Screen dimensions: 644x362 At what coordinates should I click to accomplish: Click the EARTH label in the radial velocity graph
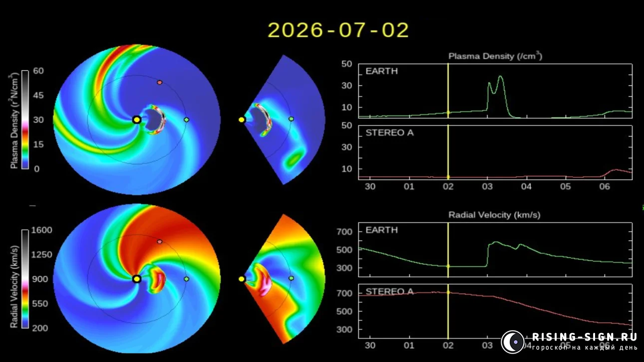[381, 230]
